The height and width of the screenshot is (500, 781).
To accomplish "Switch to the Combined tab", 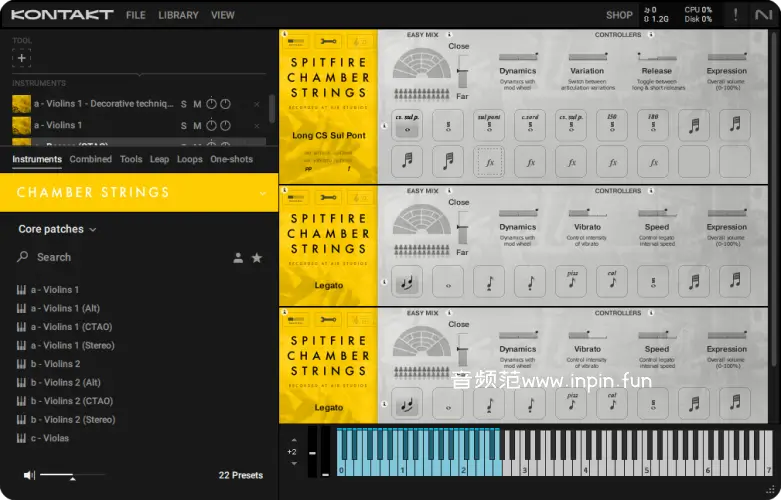I will click(x=91, y=159).
